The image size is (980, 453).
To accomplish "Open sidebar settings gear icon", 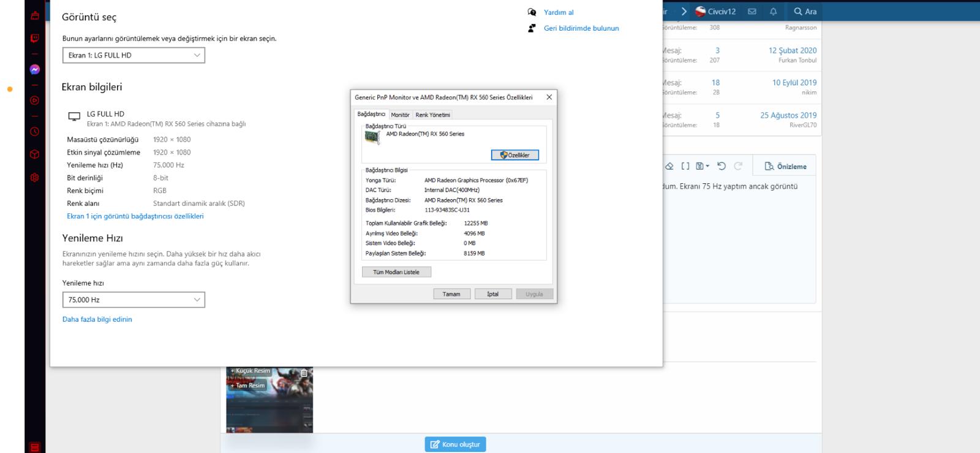I will click(35, 178).
